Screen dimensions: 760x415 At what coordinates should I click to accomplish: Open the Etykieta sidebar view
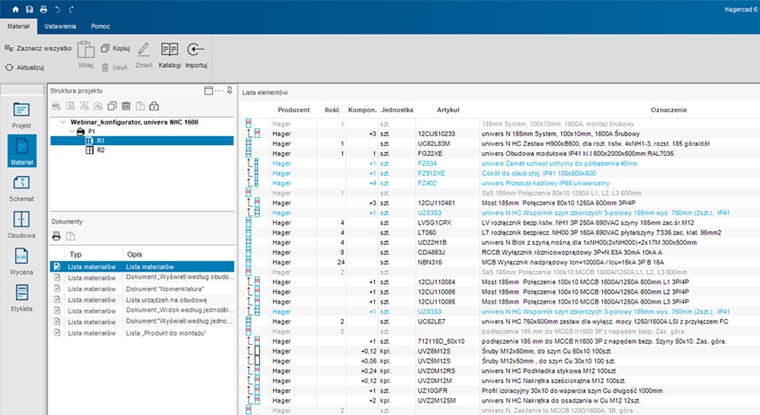click(x=21, y=296)
